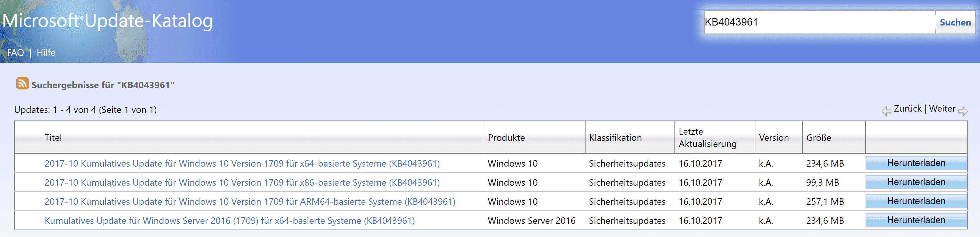
Task: Download the x64 Windows 10 update via Herunterladen
Action: (916, 163)
